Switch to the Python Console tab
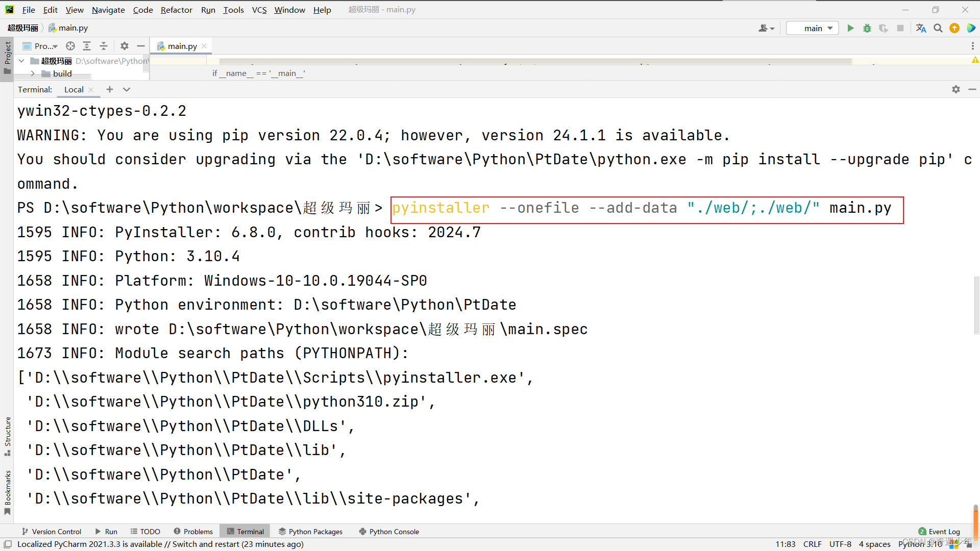Screen dimensions: 980x551 pos(389,531)
